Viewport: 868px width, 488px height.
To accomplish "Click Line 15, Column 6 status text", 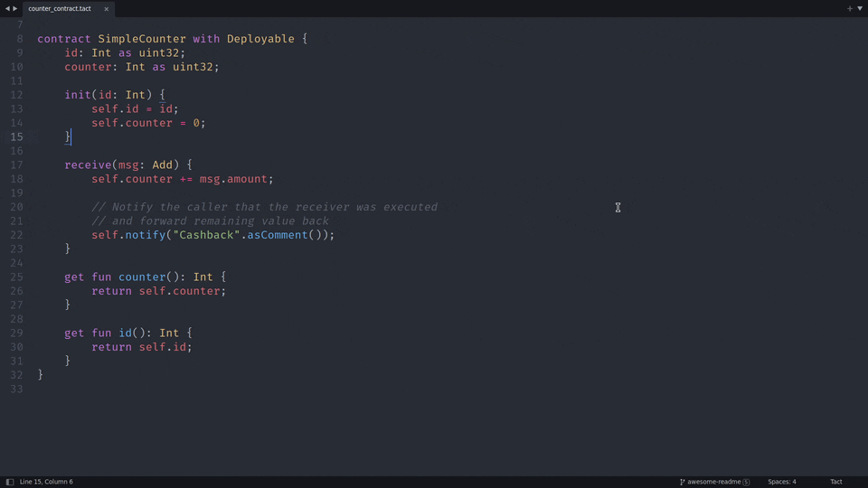I will [46, 482].
